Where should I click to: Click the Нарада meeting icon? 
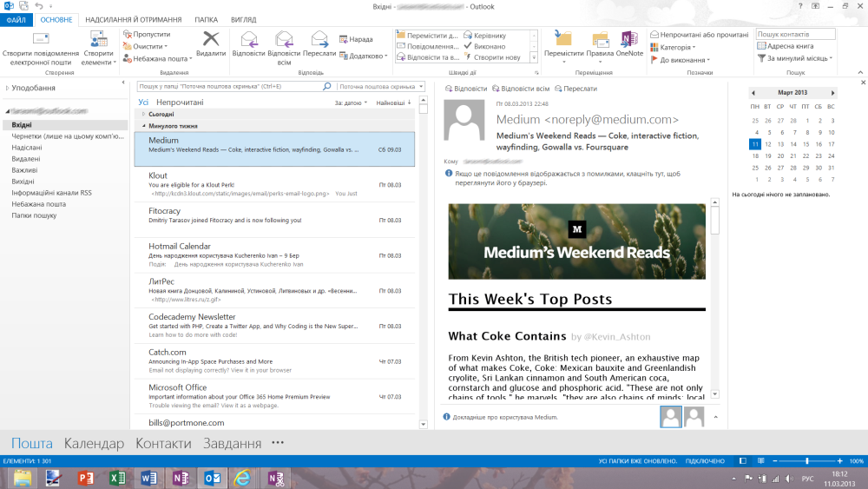click(x=356, y=39)
